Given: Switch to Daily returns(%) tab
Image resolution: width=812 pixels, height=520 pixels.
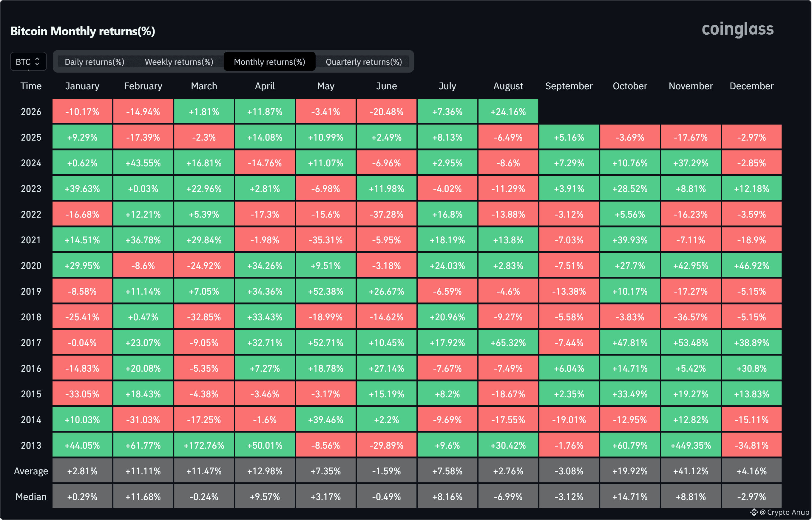Looking at the screenshot, I should point(95,62).
